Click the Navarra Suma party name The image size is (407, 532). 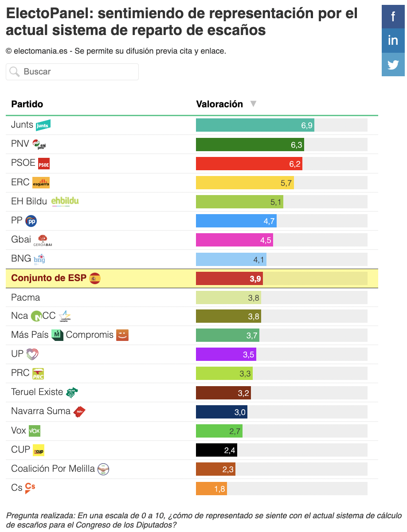(41, 411)
